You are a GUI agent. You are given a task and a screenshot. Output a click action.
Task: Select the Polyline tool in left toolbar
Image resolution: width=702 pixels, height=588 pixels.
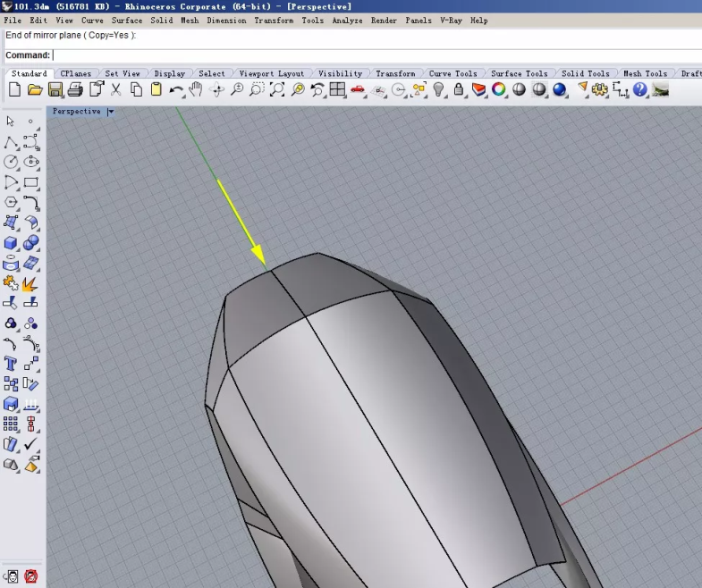click(x=11, y=142)
